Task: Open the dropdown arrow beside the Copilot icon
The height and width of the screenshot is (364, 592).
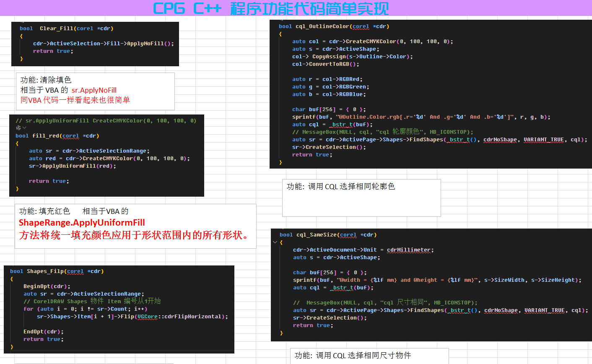Action: 24,128
